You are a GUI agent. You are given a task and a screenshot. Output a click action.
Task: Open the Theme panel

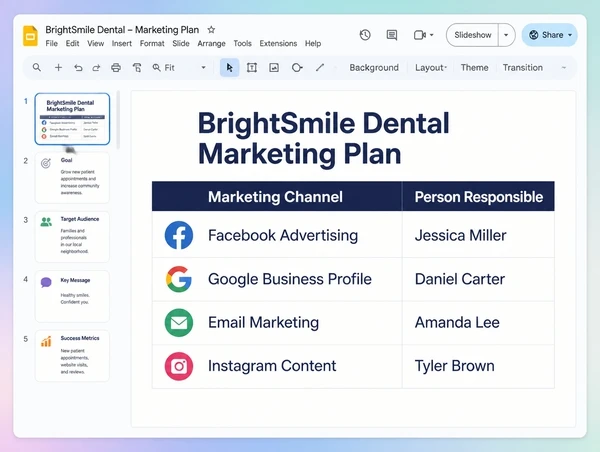pyautogui.click(x=474, y=68)
